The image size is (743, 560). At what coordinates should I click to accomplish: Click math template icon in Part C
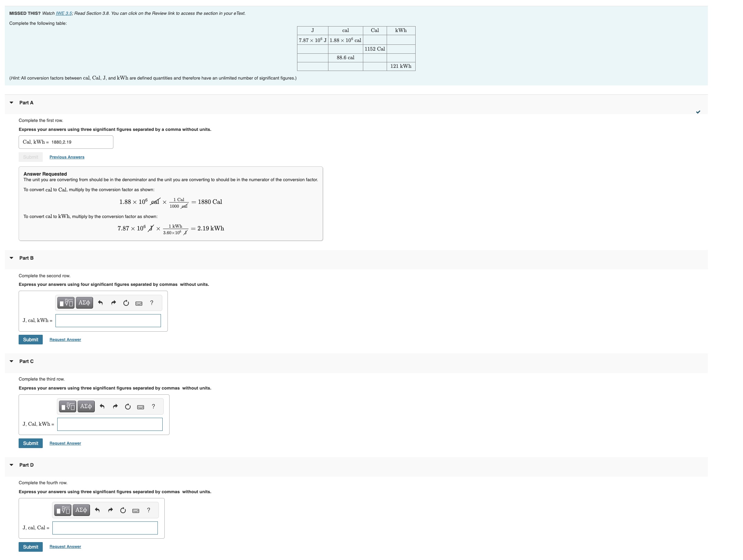[x=68, y=406]
